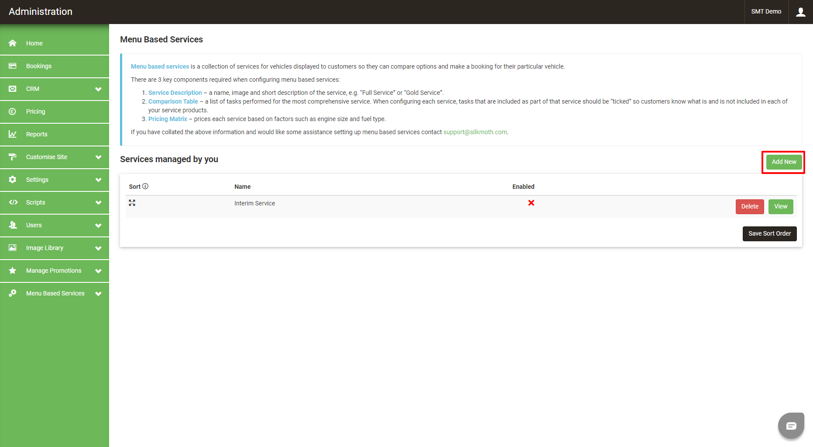Click the support@silkmoth.com email link

click(475, 132)
